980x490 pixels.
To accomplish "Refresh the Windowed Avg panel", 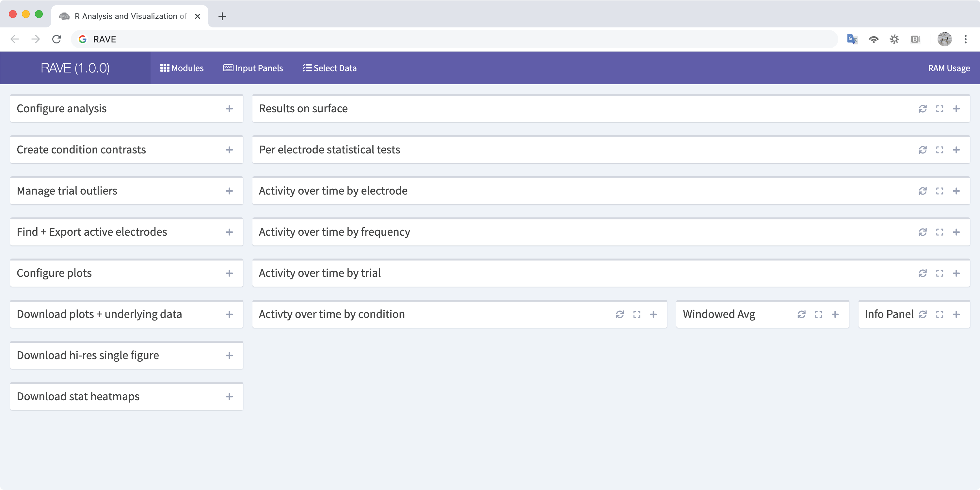I will click(x=802, y=314).
